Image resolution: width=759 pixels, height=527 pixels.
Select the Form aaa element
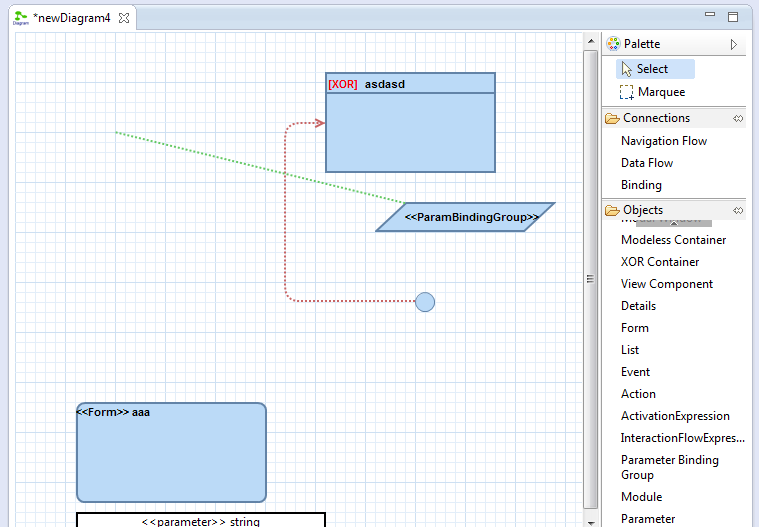pyautogui.click(x=171, y=452)
